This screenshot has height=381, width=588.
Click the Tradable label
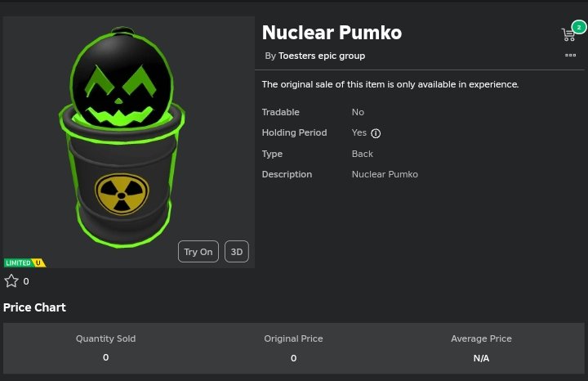point(280,112)
